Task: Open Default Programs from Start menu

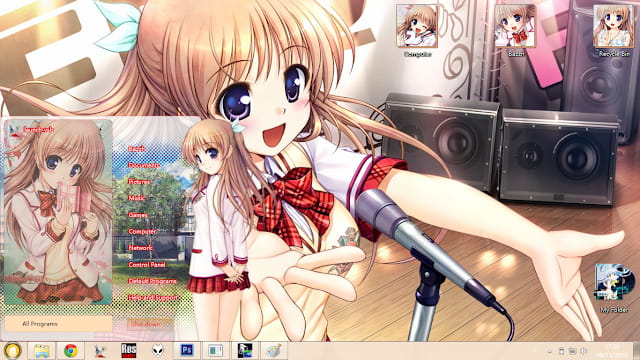Action: click(x=152, y=281)
